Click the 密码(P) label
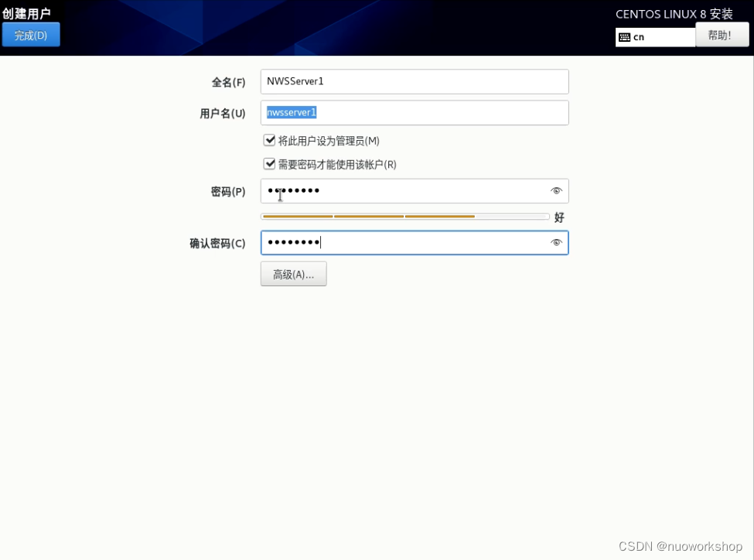The height and width of the screenshot is (560, 754). (228, 192)
